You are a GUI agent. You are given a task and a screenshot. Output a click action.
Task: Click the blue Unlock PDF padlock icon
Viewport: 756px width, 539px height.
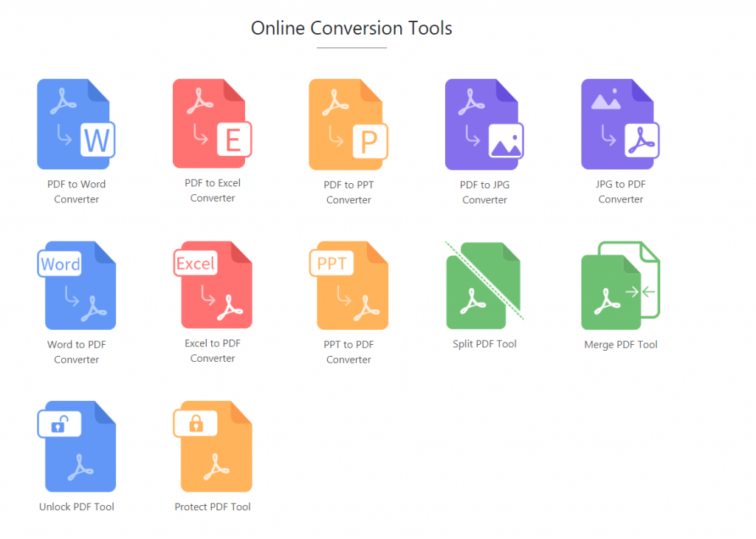pos(77,446)
